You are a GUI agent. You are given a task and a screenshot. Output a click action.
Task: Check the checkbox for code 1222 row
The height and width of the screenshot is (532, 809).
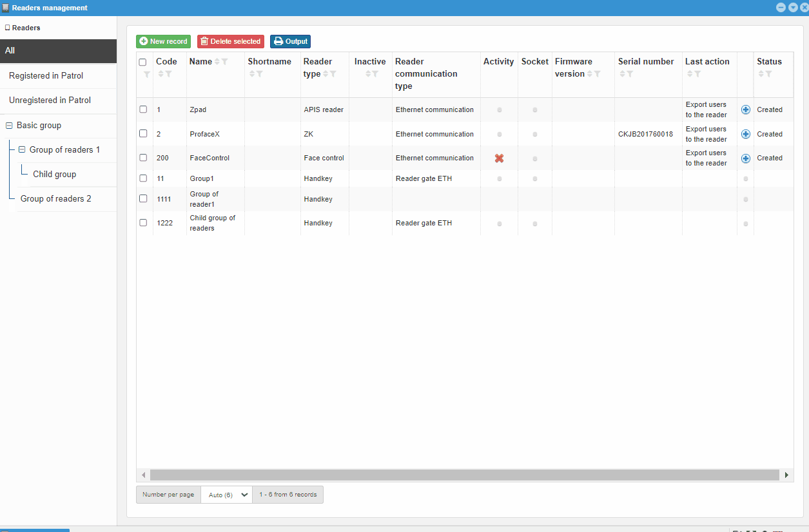(143, 223)
